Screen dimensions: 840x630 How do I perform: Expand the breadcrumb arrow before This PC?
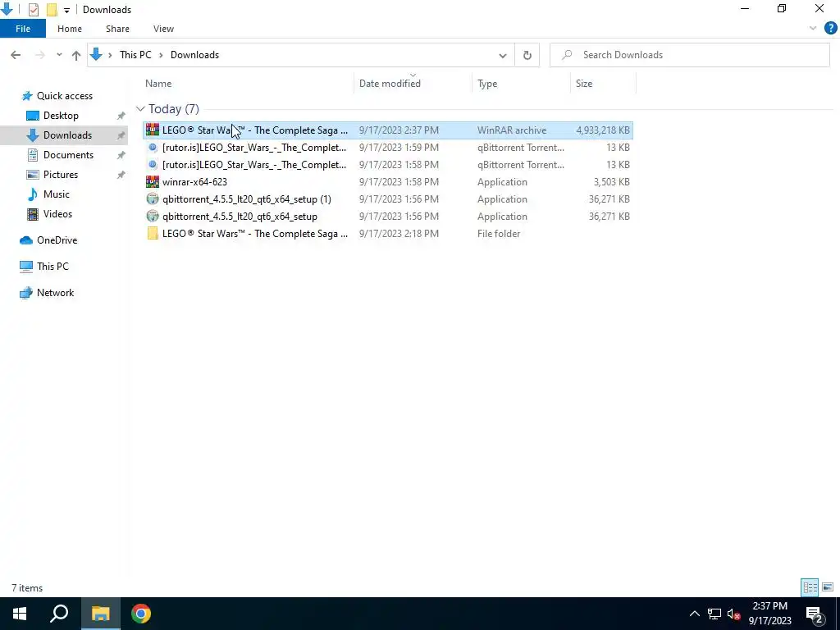click(x=111, y=55)
